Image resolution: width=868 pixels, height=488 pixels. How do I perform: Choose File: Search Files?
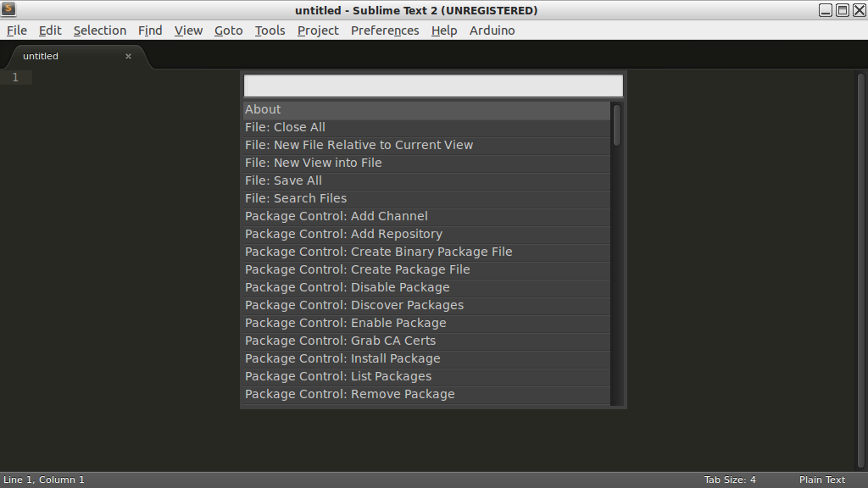pos(427,198)
